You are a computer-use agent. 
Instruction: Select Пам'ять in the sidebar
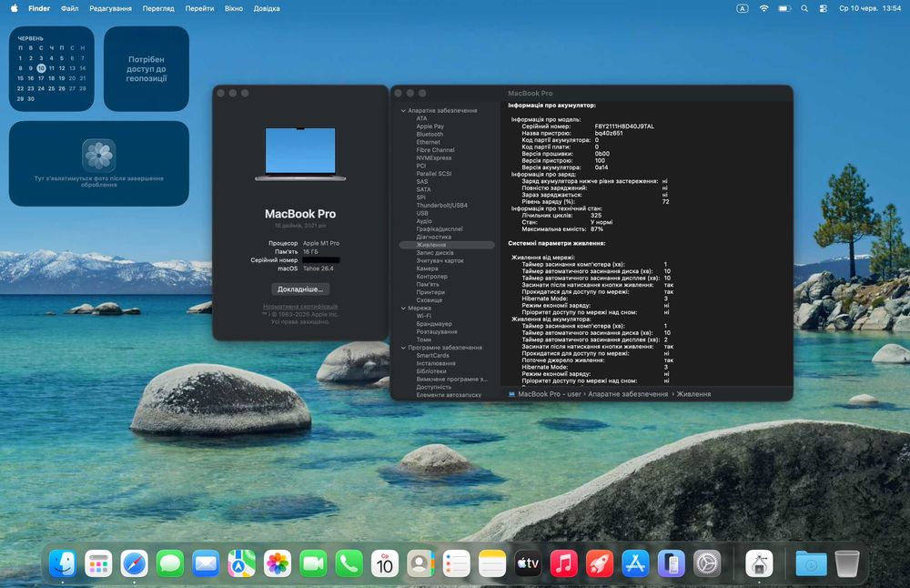[x=428, y=284]
